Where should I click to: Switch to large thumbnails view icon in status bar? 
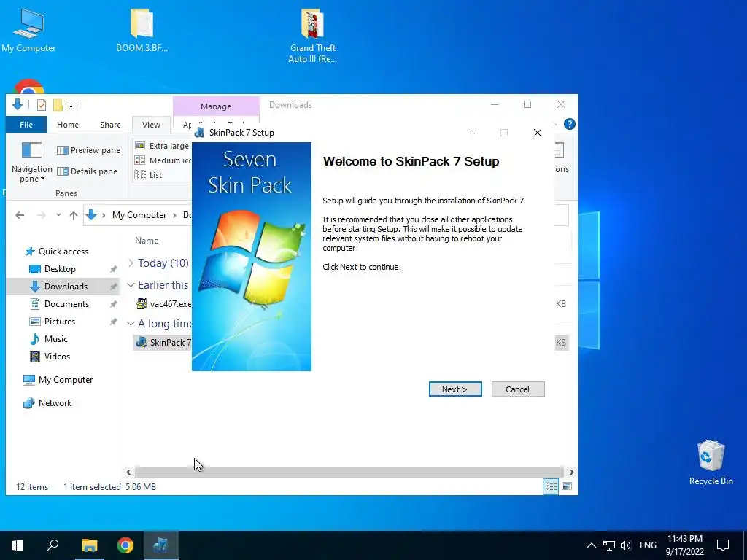(567, 486)
